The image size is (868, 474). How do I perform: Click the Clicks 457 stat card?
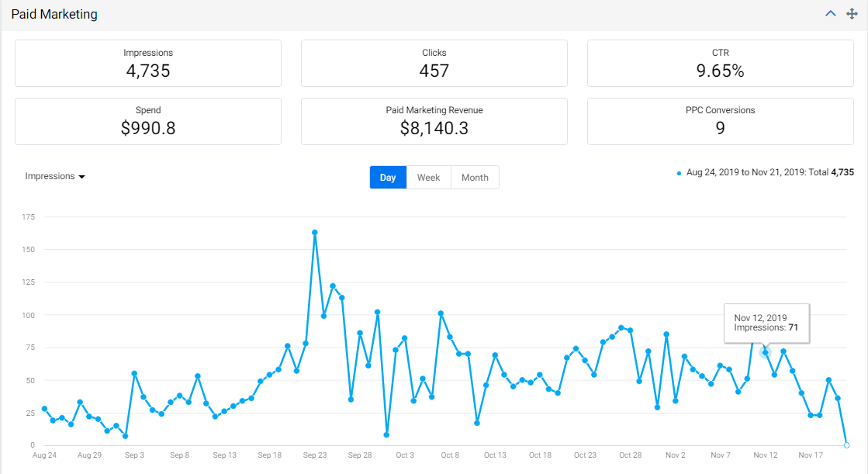point(434,63)
